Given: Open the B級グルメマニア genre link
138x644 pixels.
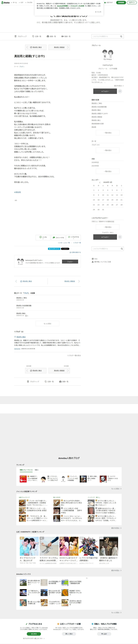Looking at the screenshot, I should pos(24,497).
